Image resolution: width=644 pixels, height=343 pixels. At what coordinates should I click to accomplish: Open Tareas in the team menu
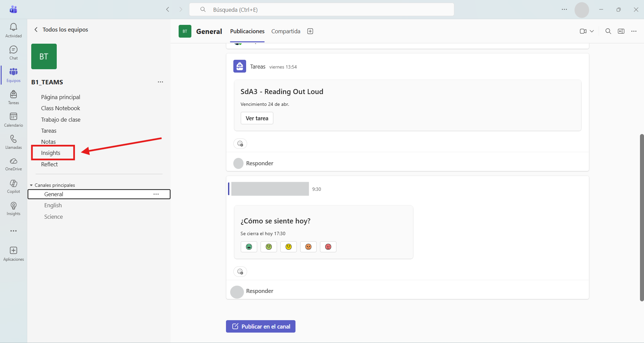pyautogui.click(x=49, y=131)
